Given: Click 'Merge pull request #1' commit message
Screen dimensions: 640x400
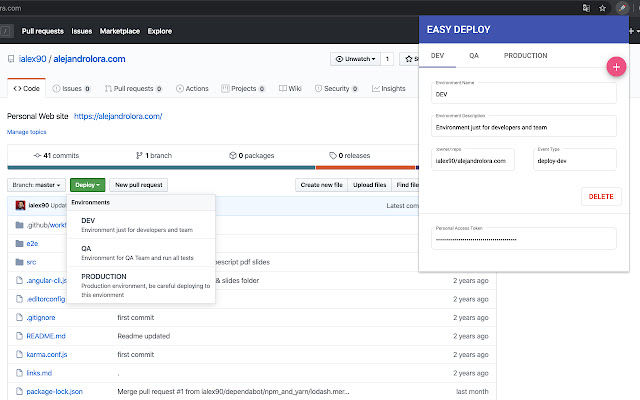Looking at the screenshot, I should point(233,391).
